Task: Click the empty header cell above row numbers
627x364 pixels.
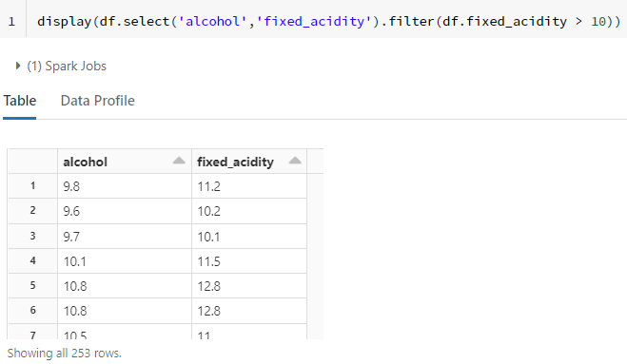Action: click(32, 162)
